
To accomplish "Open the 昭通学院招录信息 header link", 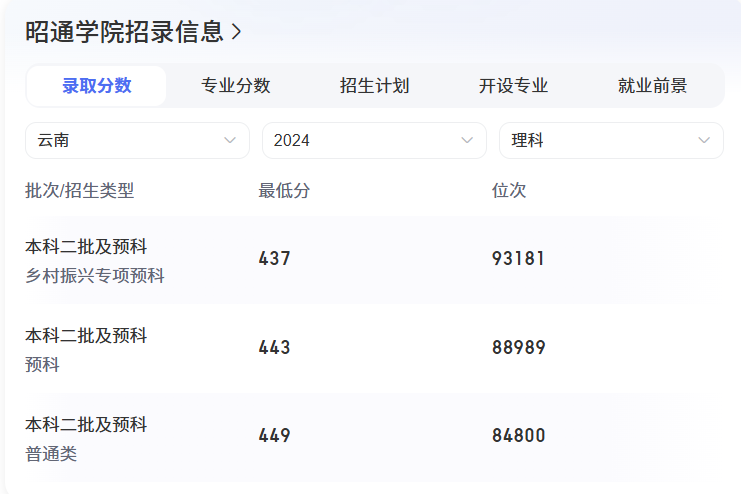I will (124, 32).
